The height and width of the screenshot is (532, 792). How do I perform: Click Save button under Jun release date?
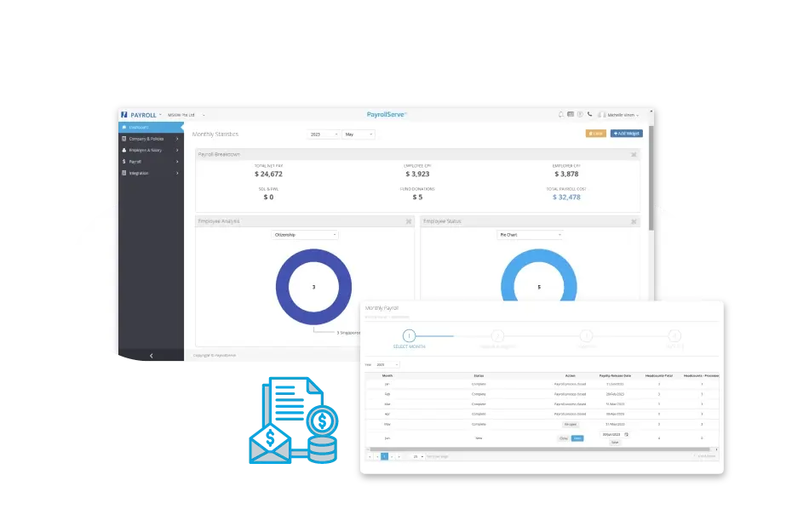(615, 442)
